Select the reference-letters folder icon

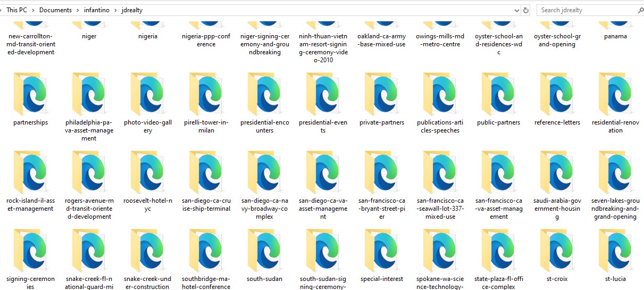(557, 94)
